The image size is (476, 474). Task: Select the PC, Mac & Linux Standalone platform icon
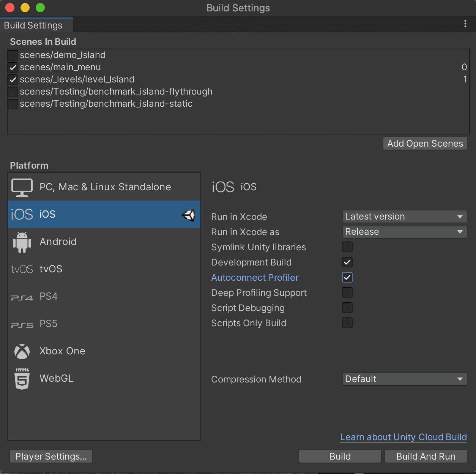pos(22,187)
